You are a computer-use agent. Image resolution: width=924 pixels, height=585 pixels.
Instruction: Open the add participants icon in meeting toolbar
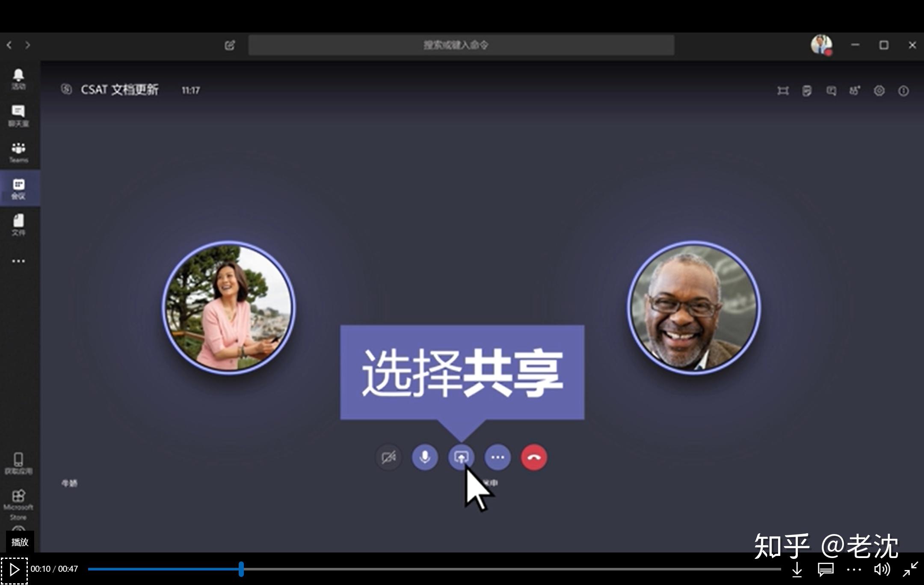(854, 90)
